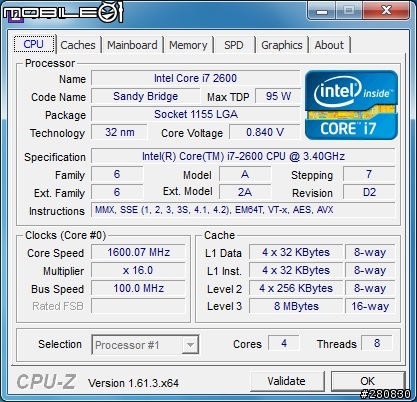Click the L1 Inst. '4 x 32 KBytes' value

(x=296, y=270)
